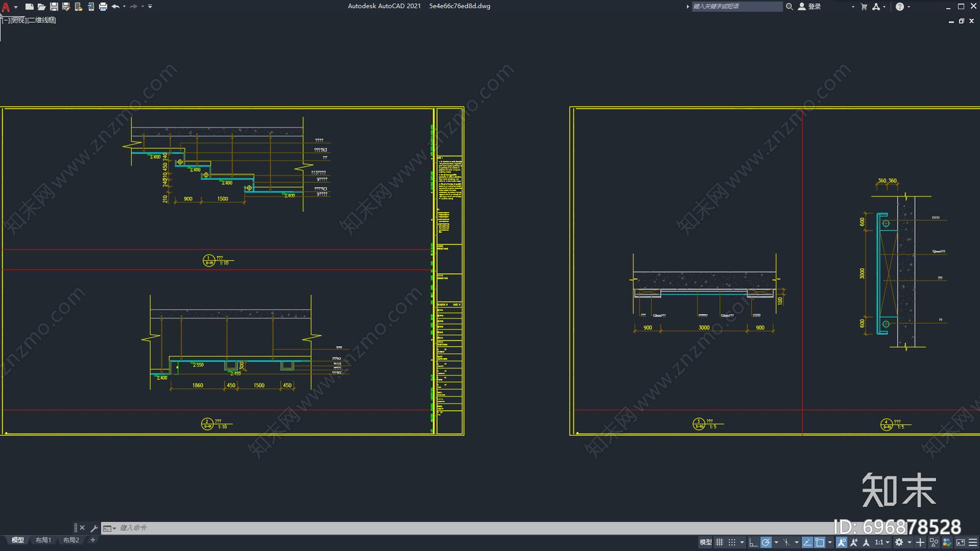Click the Plot printer icon
The height and width of the screenshot is (551, 980).
pos(103,7)
